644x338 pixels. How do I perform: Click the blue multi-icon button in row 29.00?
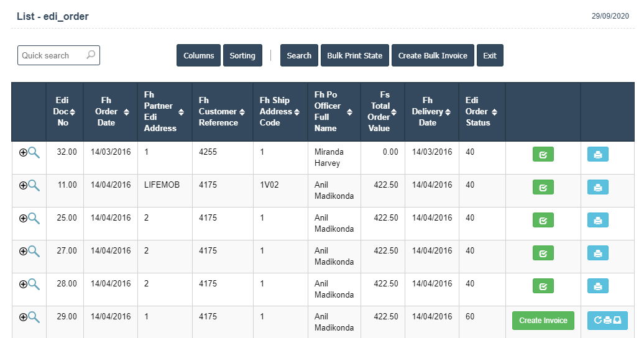607,321
